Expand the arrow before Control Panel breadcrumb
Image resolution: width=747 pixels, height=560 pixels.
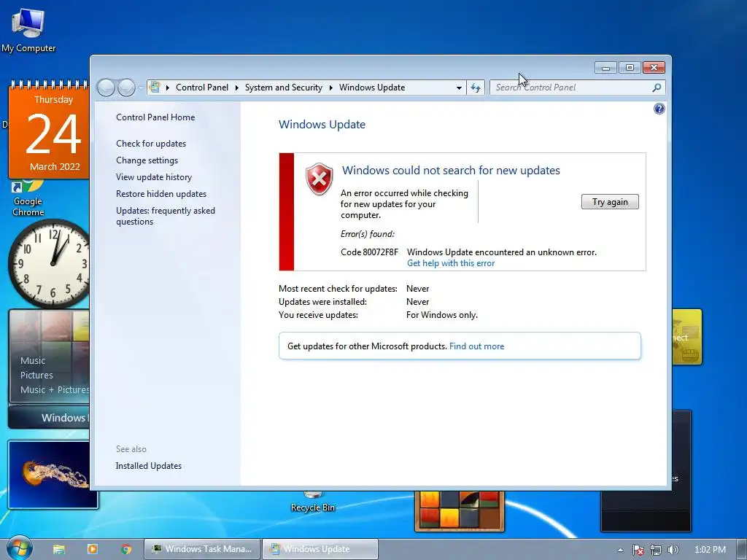168,87
